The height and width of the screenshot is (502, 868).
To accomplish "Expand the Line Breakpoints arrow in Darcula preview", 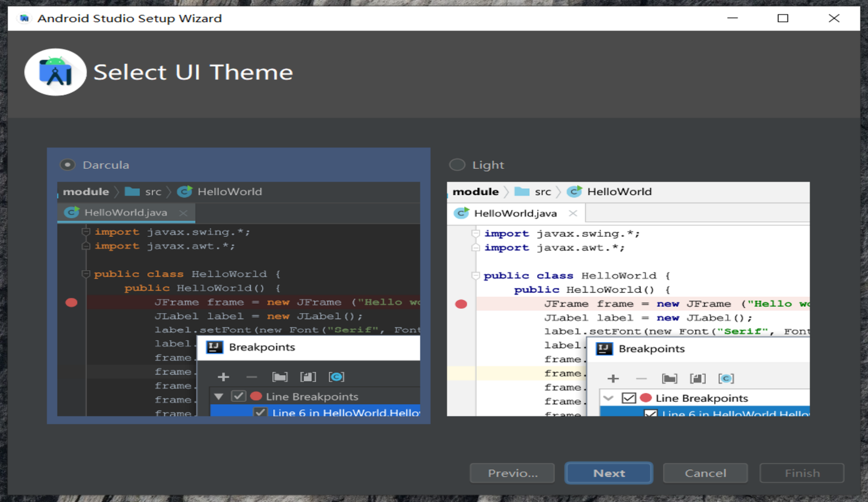I will click(x=218, y=396).
